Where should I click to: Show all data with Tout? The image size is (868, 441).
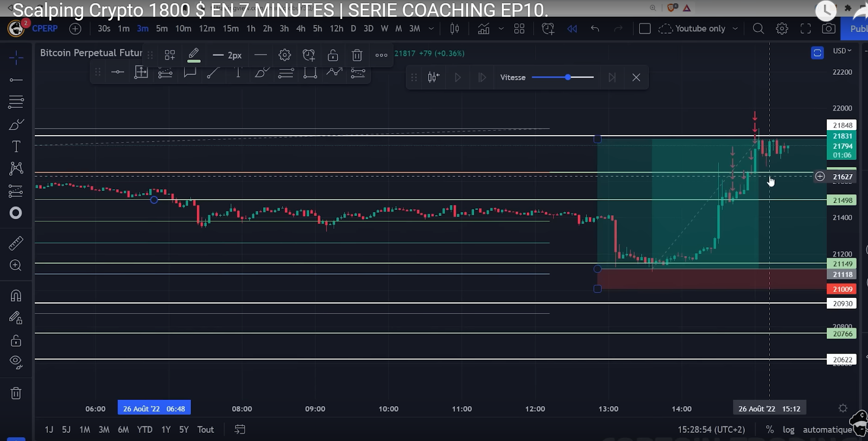point(206,430)
